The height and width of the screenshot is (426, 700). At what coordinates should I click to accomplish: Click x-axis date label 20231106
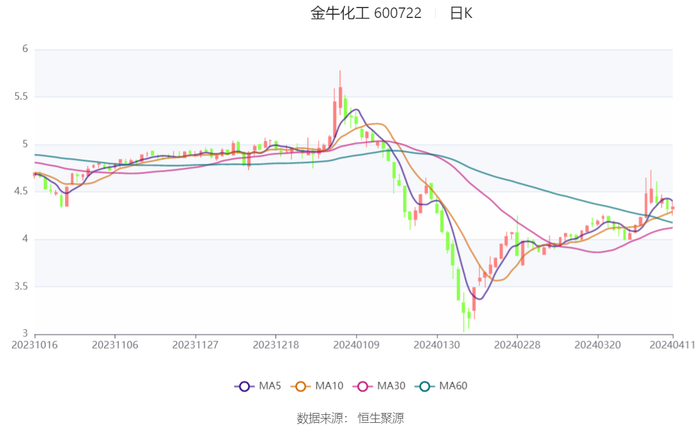115,345
